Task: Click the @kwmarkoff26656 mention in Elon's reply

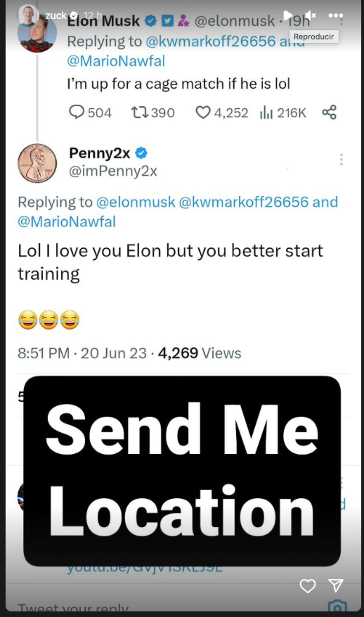Action: (x=210, y=42)
